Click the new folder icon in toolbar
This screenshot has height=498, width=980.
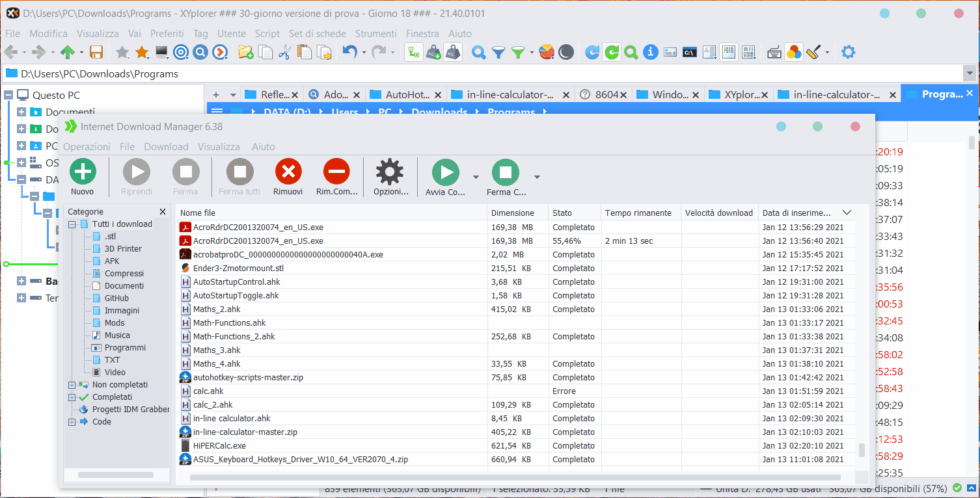point(245,53)
